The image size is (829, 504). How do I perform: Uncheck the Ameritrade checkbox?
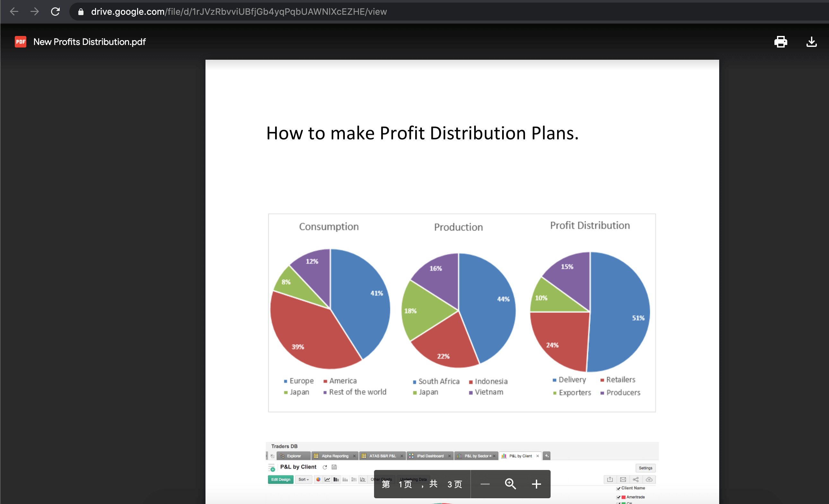[x=618, y=497]
